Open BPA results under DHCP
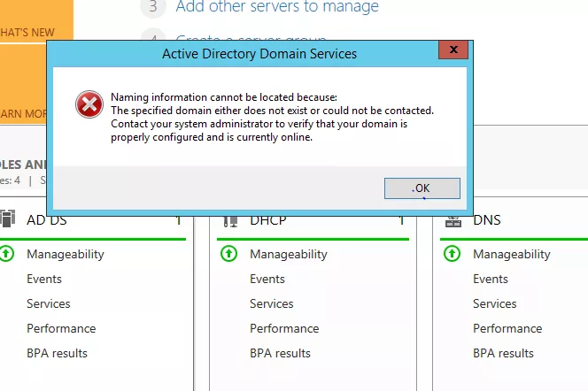This screenshot has width=588, height=391. click(x=280, y=353)
